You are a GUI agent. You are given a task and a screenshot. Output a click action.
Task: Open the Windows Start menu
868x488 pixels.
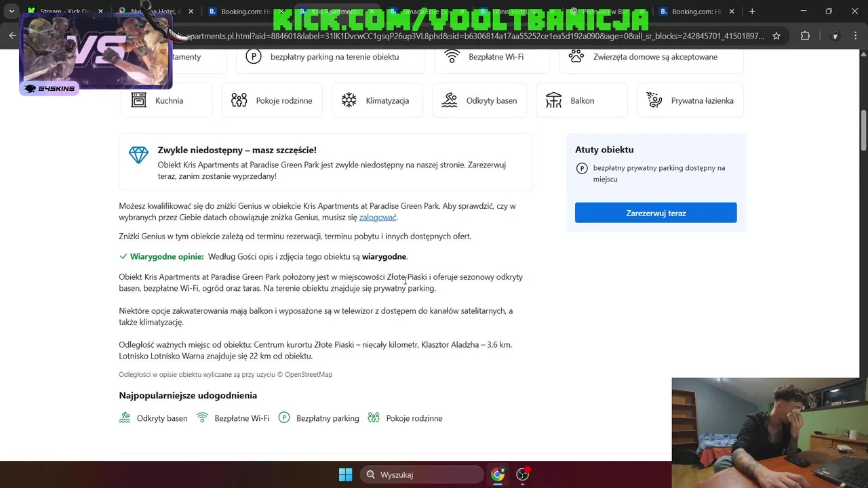pyautogui.click(x=345, y=474)
